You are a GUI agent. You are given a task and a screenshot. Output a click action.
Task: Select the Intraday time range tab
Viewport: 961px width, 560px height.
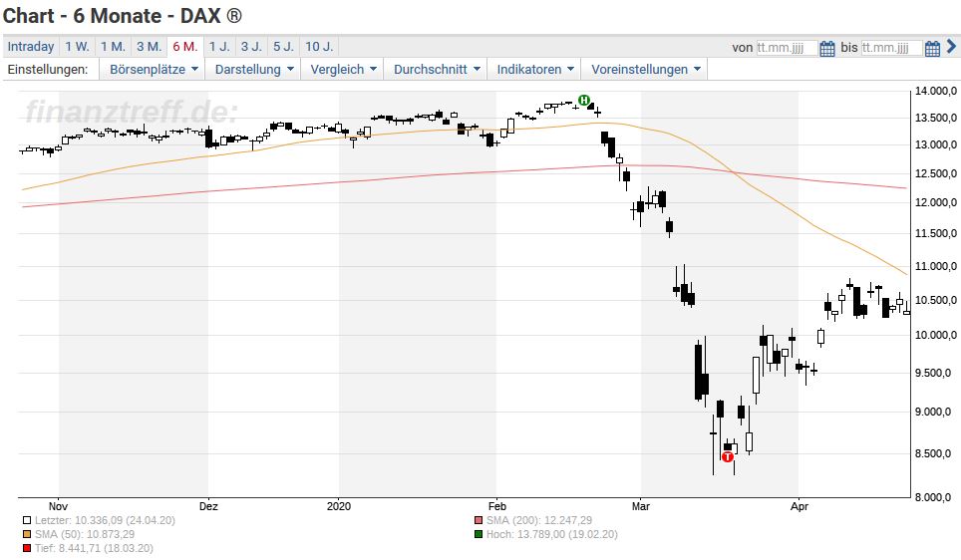point(31,47)
